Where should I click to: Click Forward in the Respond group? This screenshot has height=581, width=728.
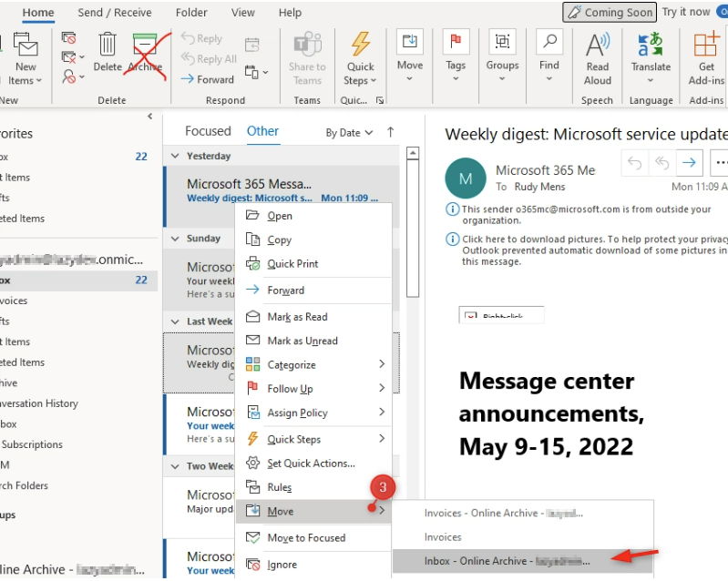(x=207, y=79)
